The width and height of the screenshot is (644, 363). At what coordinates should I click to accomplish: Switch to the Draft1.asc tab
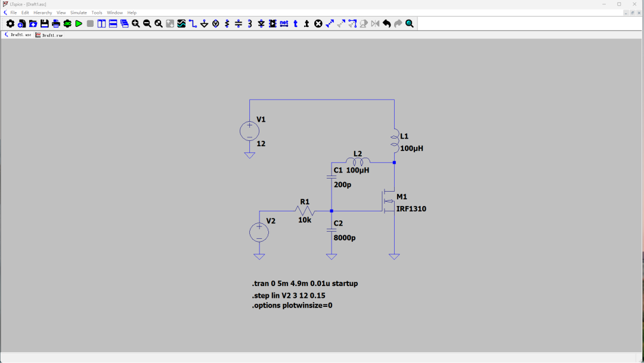pyautogui.click(x=18, y=35)
